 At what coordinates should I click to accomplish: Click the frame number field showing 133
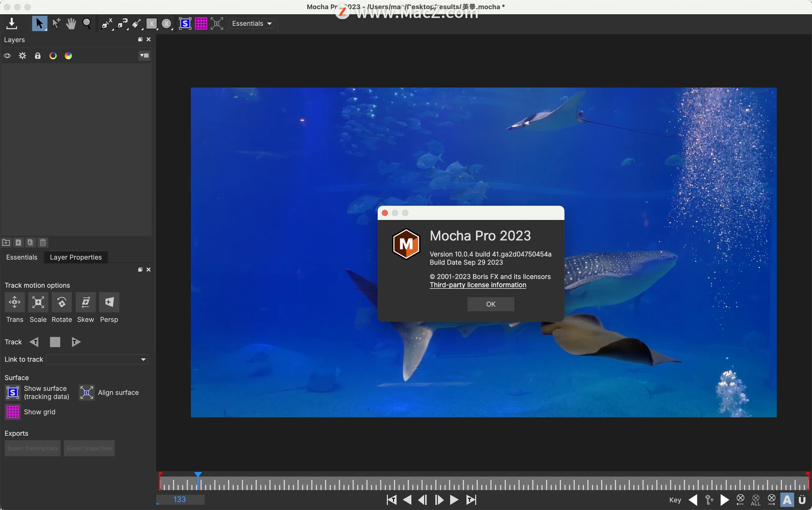(181, 499)
